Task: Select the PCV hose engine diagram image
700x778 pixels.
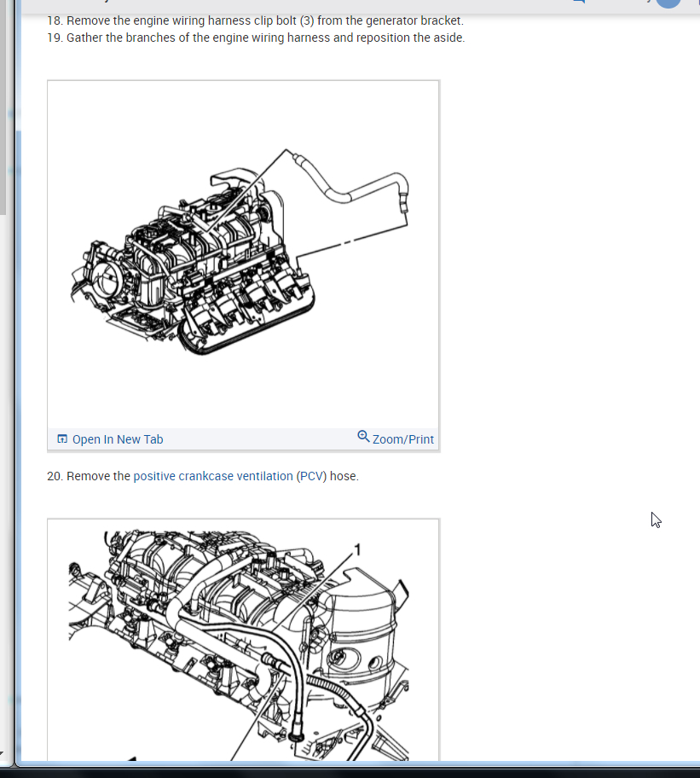Action: 243,253
